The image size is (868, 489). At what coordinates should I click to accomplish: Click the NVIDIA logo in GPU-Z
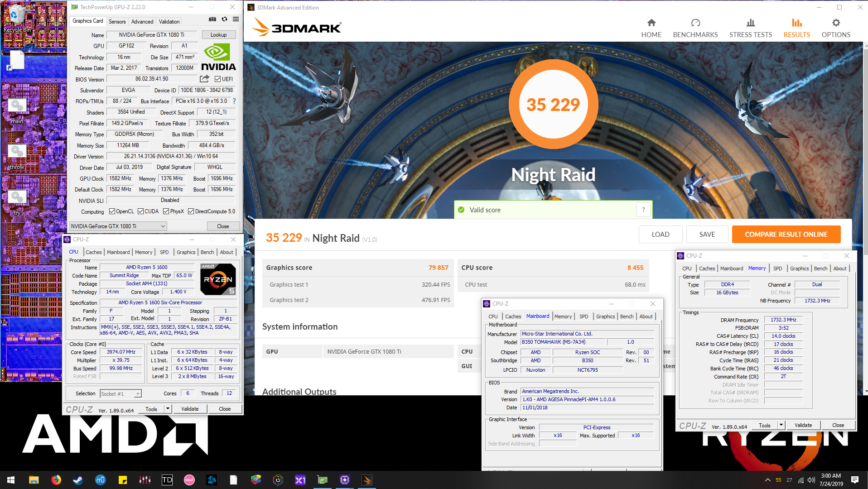point(218,57)
